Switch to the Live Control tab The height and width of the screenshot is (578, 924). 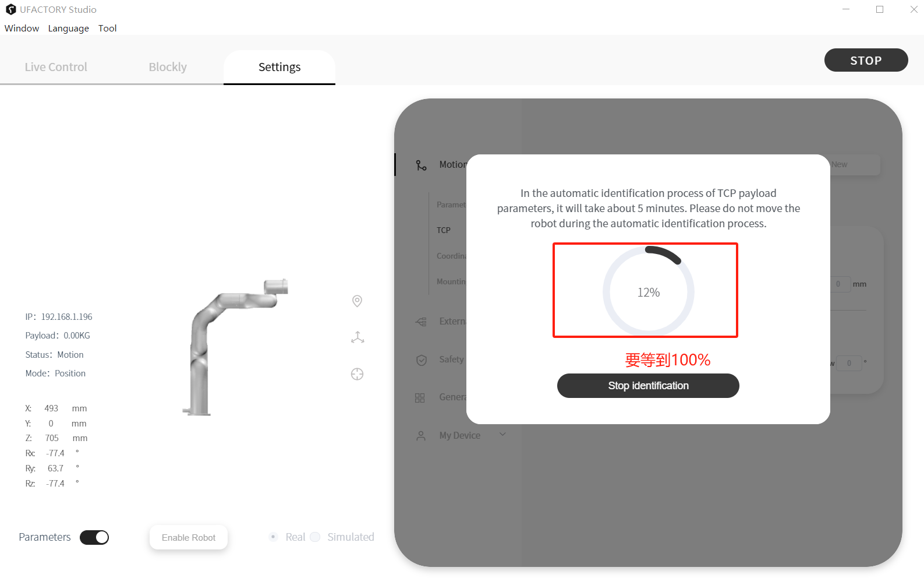(x=56, y=67)
